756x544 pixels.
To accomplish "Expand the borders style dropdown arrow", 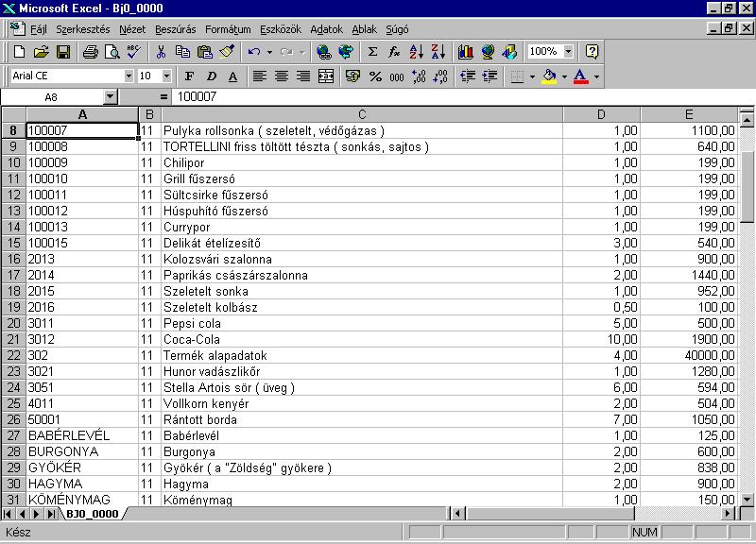I will point(532,76).
